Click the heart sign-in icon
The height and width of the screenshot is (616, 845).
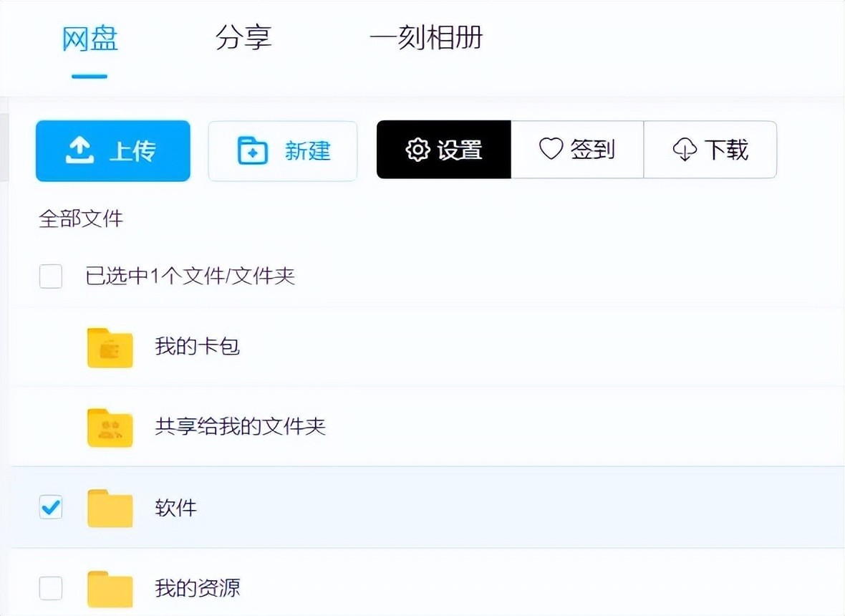551,149
